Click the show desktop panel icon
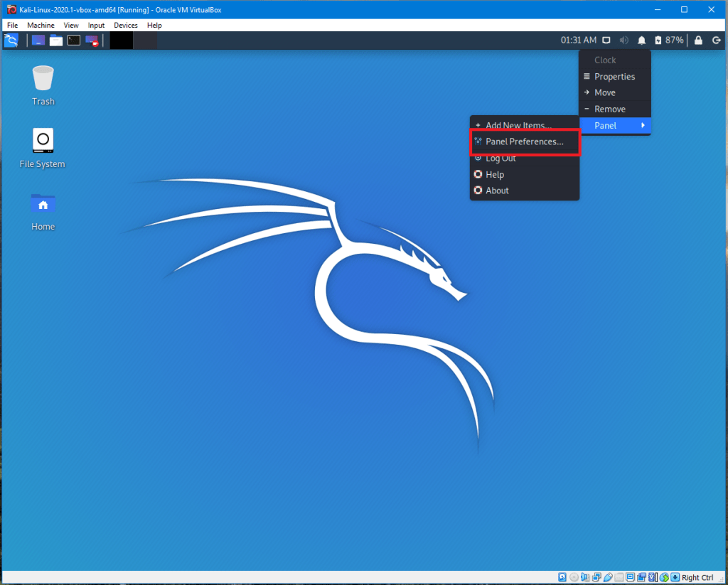The height and width of the screenshot is (585, 728). pyautogui.click(x=38, y=41)
